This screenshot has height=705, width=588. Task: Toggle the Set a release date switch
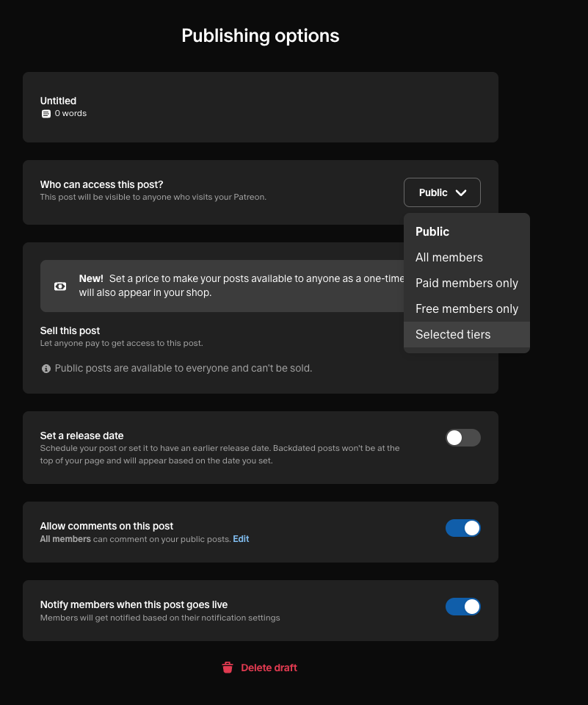[x=462, y=438]
